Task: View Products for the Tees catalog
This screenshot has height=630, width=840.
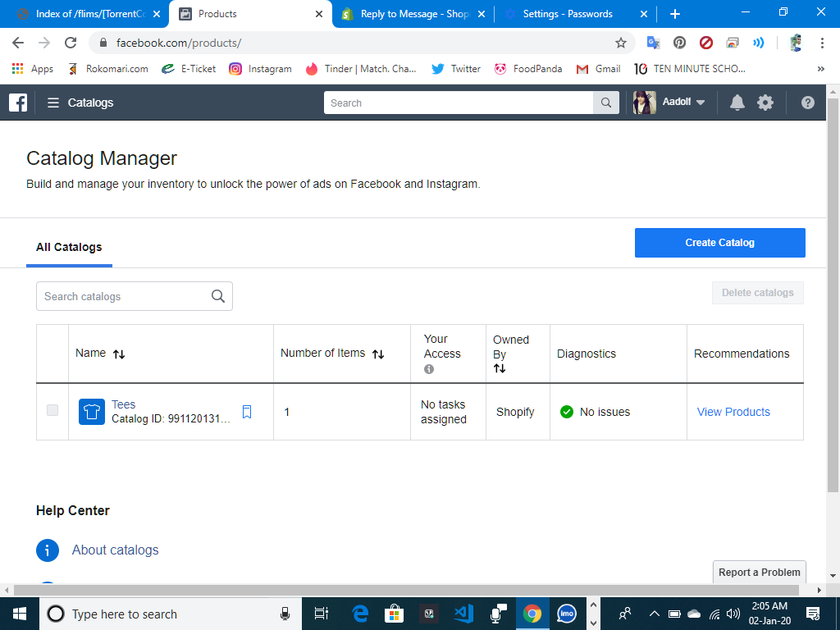Action: coord(733,411)
